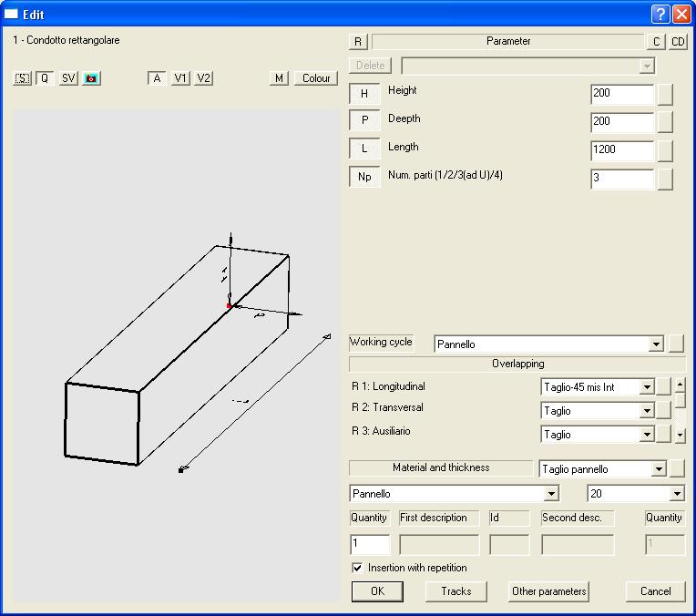Viewport: 696px width, 616px height.
Task: Select the V1 view button
Action: coord(180,78)
